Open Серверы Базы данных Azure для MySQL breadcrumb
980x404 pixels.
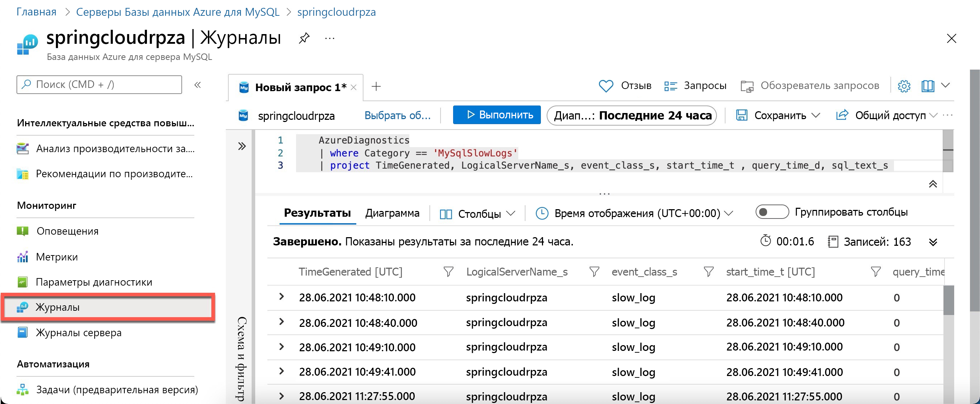[178, 12]
